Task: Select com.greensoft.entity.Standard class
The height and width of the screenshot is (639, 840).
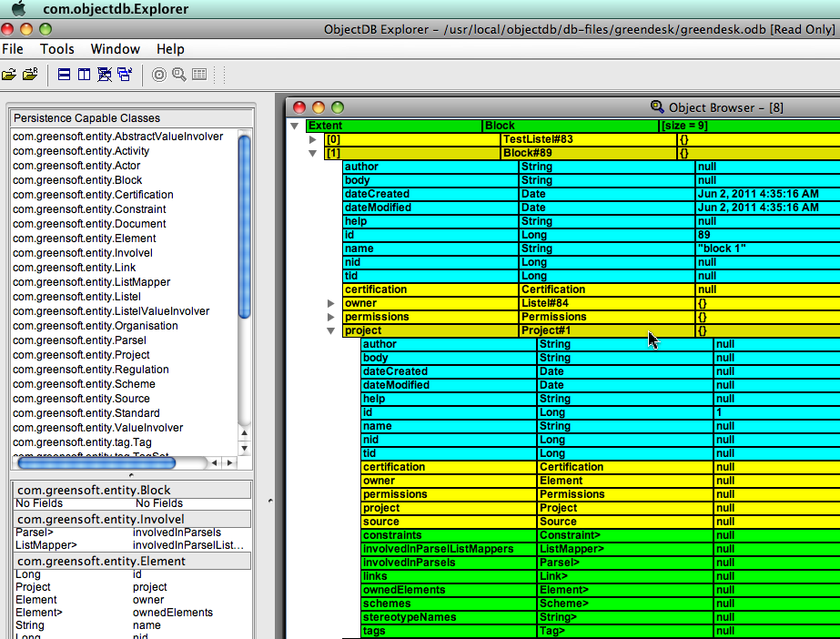Action: (86, 413)
